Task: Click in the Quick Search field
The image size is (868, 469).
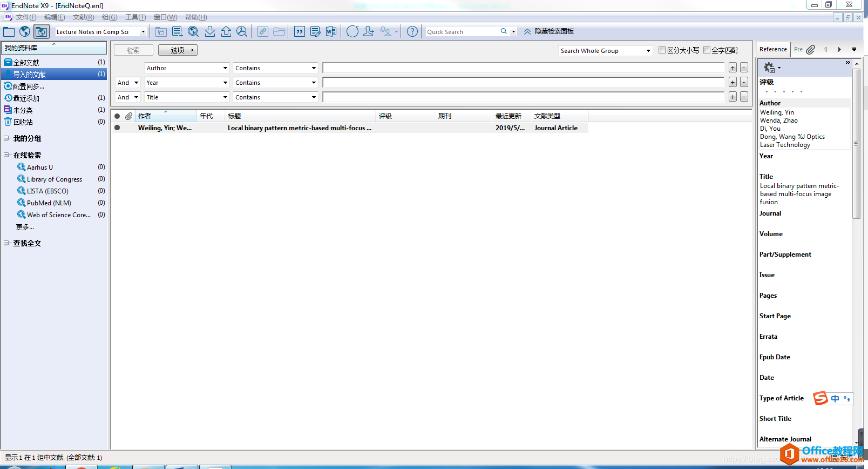Action: tap(462, 32)
